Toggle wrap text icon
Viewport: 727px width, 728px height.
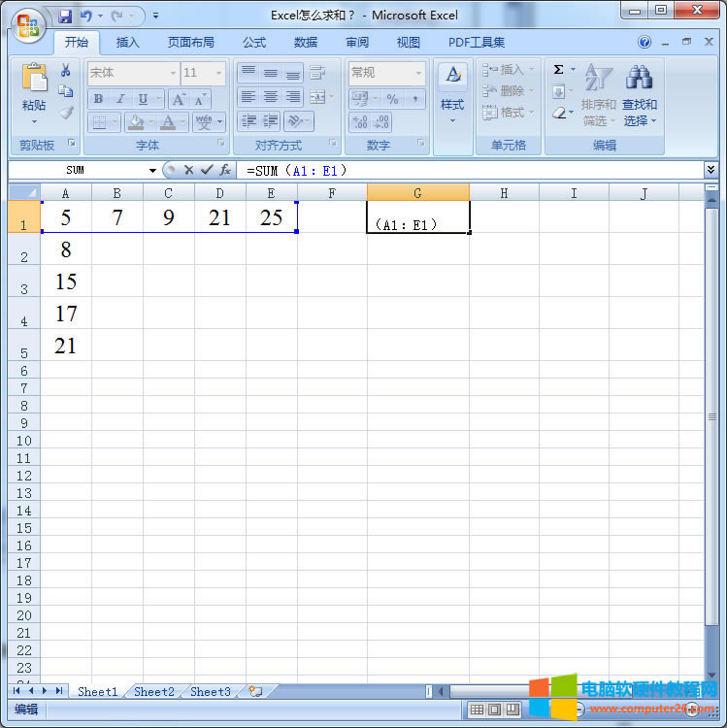pyautogui.click(x=317, y=72)
